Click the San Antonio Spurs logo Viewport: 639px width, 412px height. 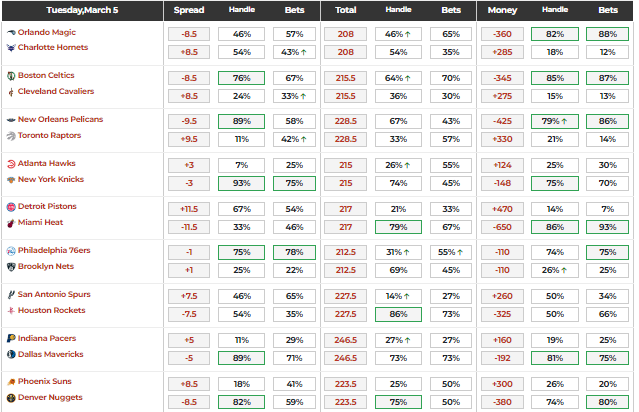(10, 294)
